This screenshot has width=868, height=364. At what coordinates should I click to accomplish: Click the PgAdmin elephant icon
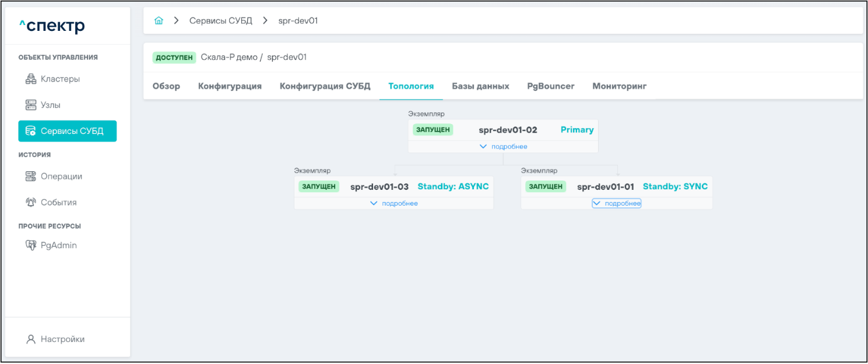(31, 246)
